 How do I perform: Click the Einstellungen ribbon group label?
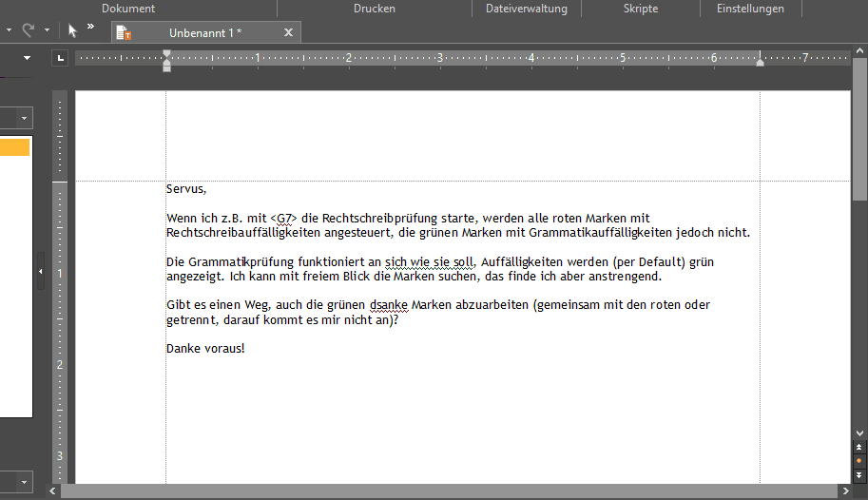(750, 9)
